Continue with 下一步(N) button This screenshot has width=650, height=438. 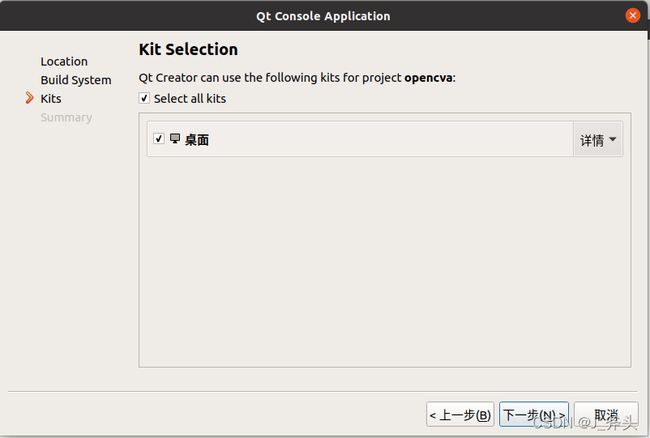(534, 414)
